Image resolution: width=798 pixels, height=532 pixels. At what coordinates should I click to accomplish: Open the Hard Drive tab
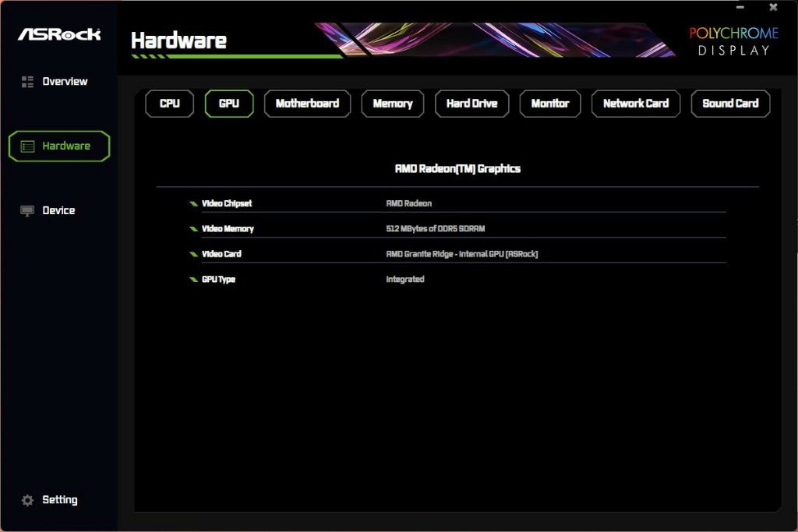471,104
